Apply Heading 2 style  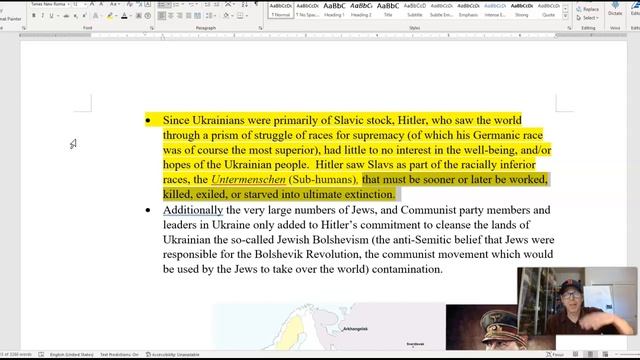[361, 10]
